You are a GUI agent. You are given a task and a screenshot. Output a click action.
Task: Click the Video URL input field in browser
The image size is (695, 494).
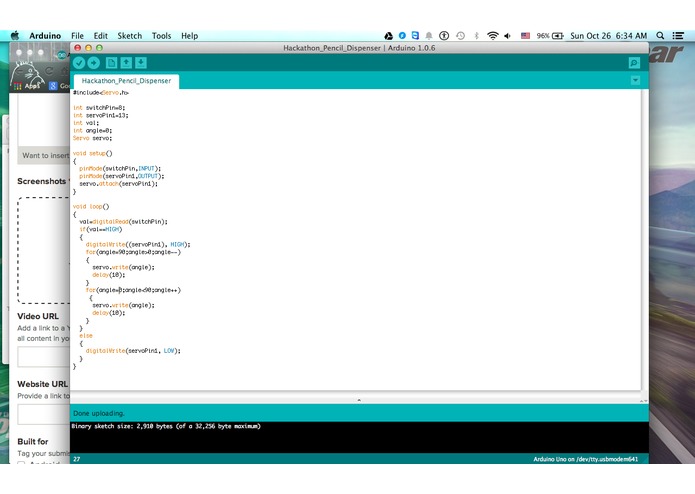pyautogui.click(x=43, y=357)
